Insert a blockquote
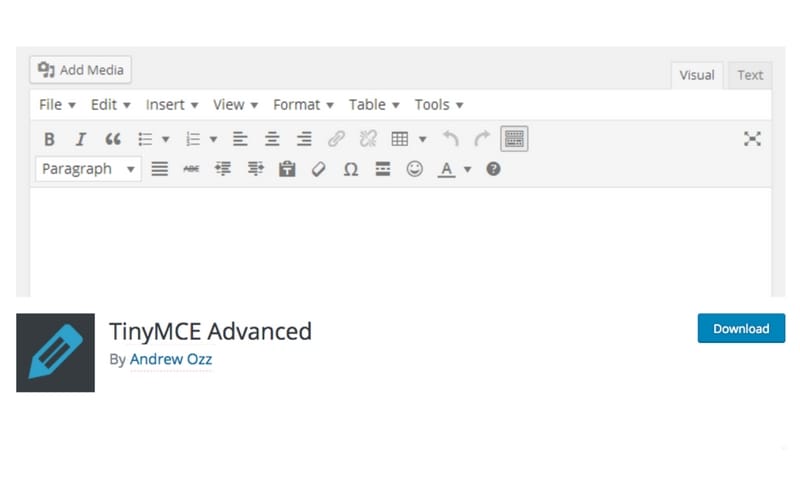800x500 pixels. tap(113, 139)
